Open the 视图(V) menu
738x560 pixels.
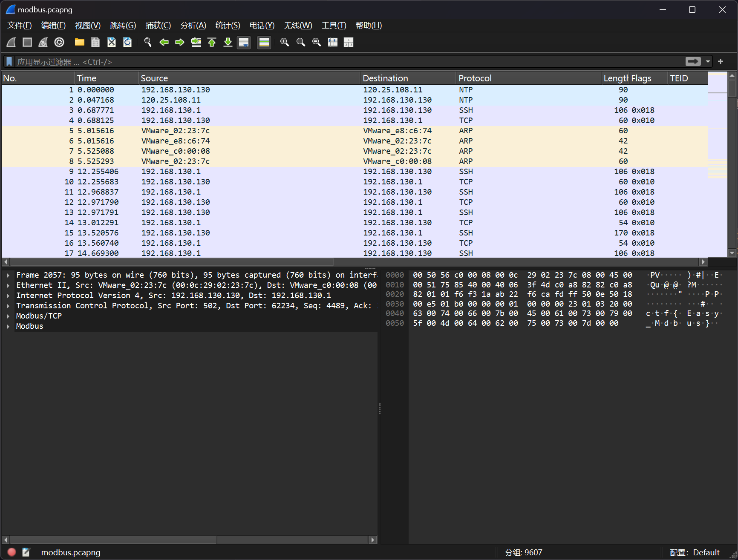(88, 26)
